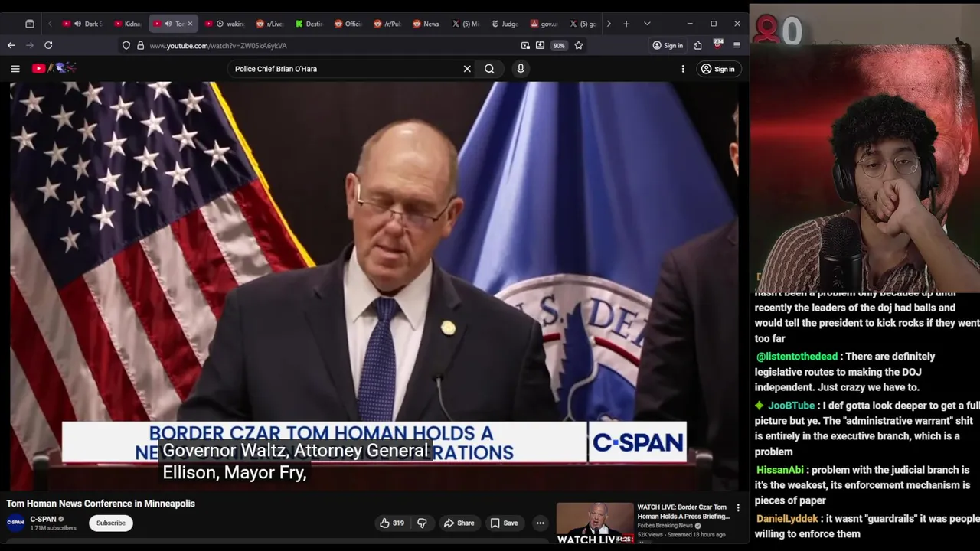Screen dimensions: 980x551
Task: Install site app icon in address bar
Action: (540, 45)
